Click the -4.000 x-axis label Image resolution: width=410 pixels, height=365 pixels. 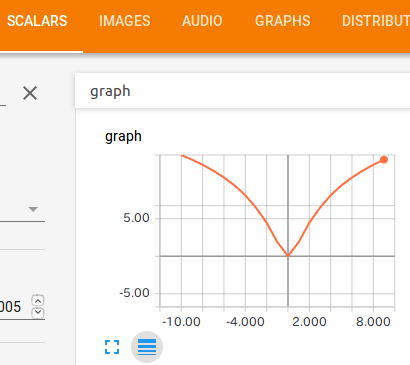click(245, 322)
